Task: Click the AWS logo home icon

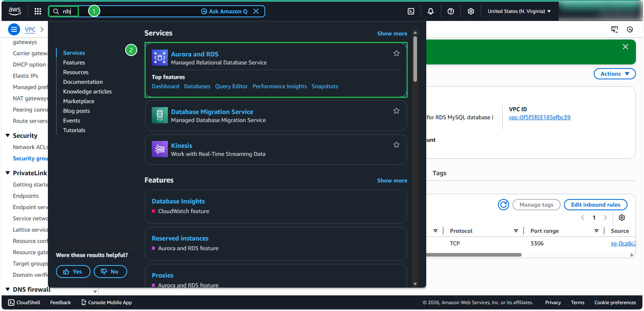Action: (14, 11)
